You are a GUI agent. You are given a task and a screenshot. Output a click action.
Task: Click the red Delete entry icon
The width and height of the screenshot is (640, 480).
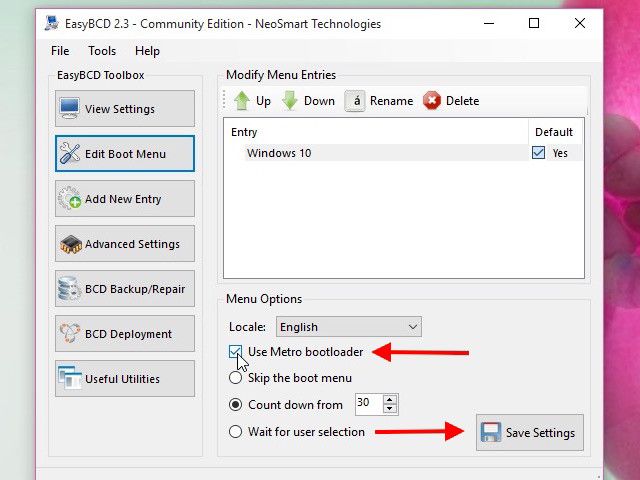click(x=431, y=101)
